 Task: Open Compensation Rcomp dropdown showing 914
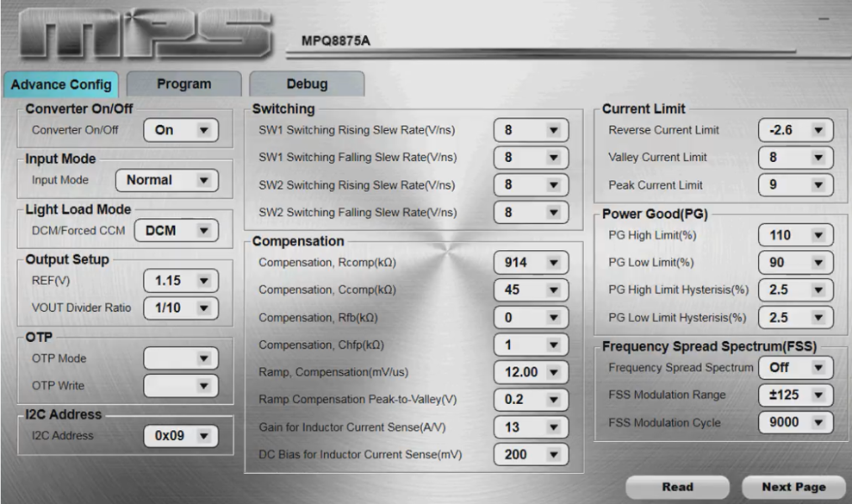coord(531,263)
